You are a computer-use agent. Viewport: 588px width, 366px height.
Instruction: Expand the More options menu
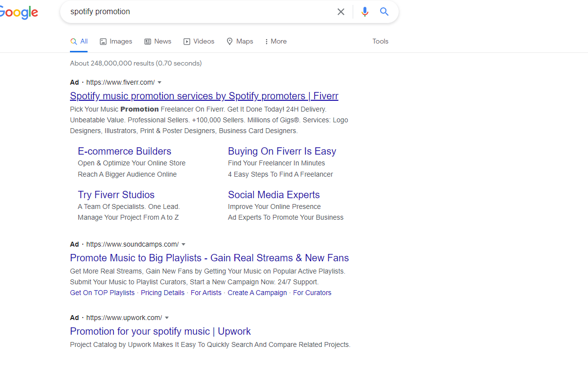[x=275, y=42]
